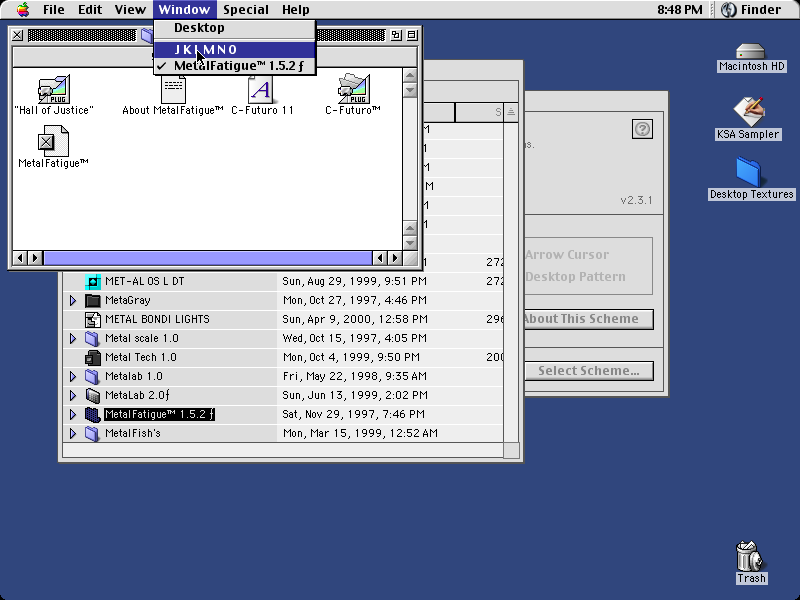The height and width of the screenshot is (600, 800).
Task: Choose Desktop in the Window menu
Action: click(x=235, y=28)
